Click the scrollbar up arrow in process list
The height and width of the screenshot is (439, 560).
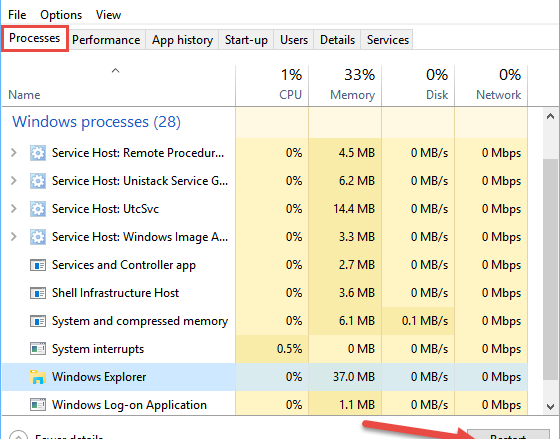click(x=550, y=116)
